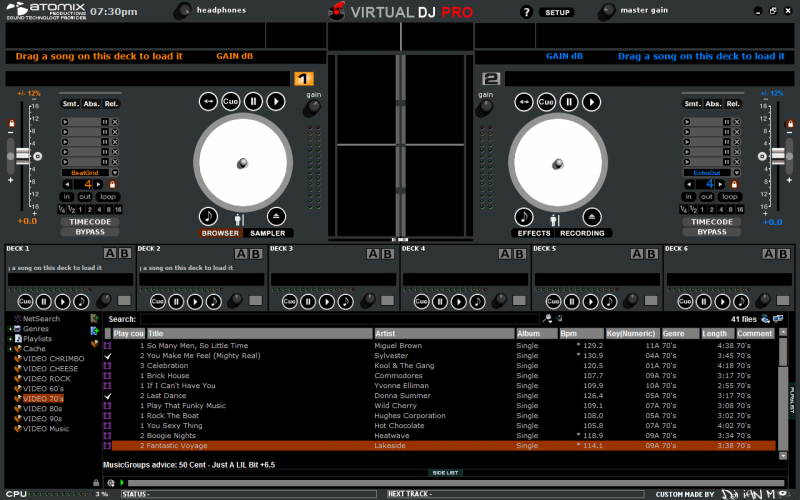Viewport: 800px width, 500px height.
Task: Increase left deck loop length with right arrow
Action: point(99,184)
